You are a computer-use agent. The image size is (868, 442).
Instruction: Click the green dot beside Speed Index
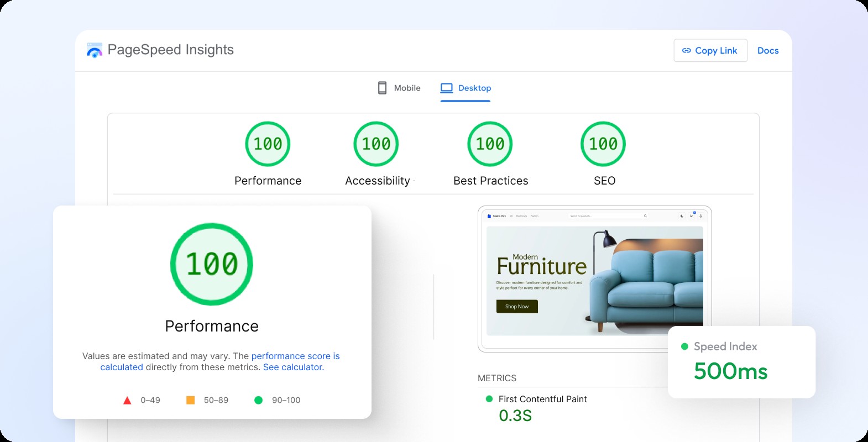(x=684, y=346)
